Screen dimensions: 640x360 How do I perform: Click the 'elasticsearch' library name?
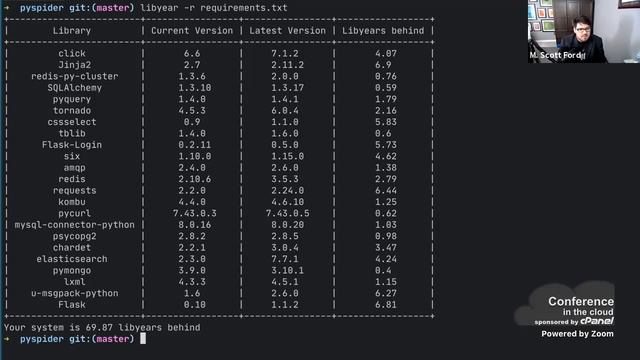click(72, 259)
